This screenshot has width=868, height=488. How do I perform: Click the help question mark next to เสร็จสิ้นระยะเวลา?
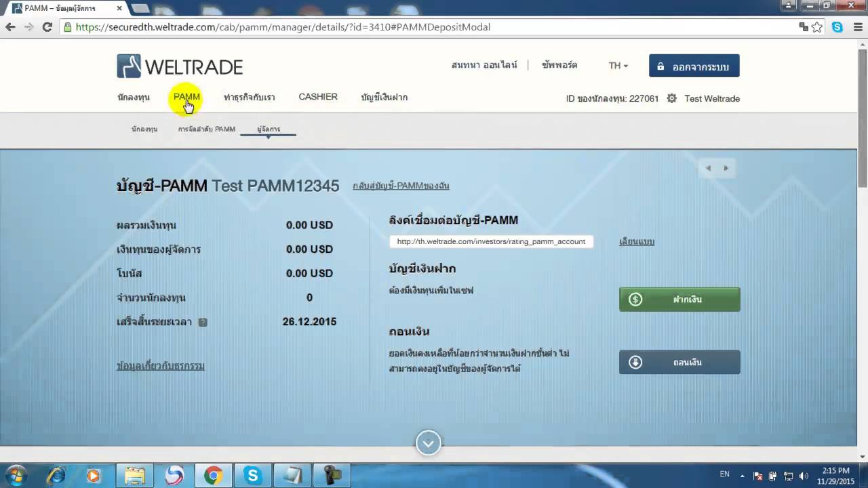tap(203, 323)
